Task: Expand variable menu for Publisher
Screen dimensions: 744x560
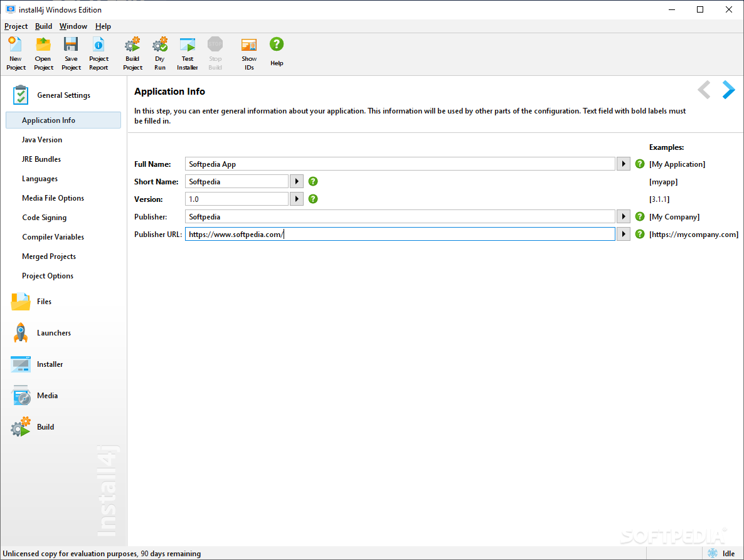Action: (x=624, y=216)
